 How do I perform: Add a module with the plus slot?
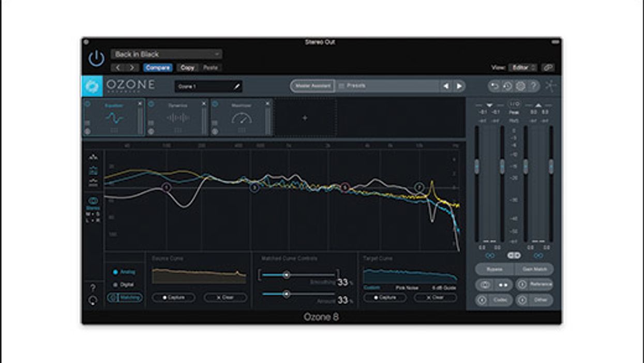pos(305,118)
